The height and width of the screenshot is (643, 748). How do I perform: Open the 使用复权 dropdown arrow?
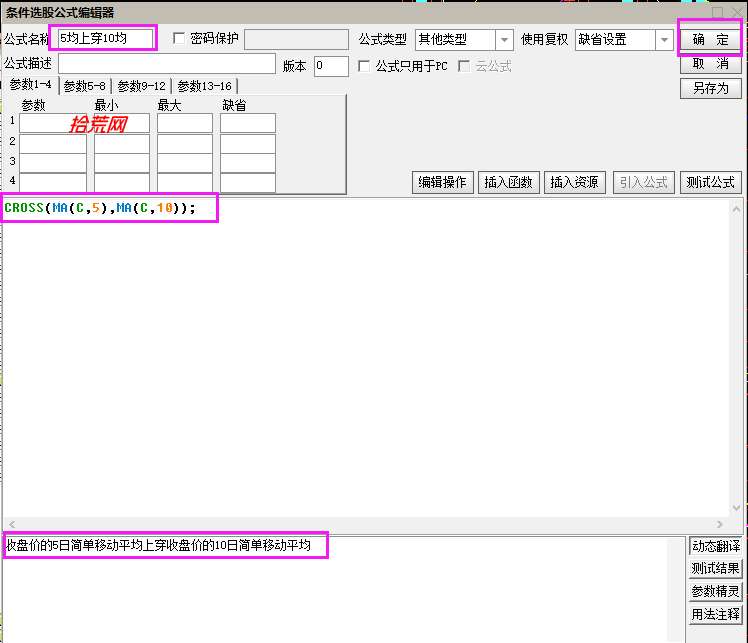coord(664,40)
